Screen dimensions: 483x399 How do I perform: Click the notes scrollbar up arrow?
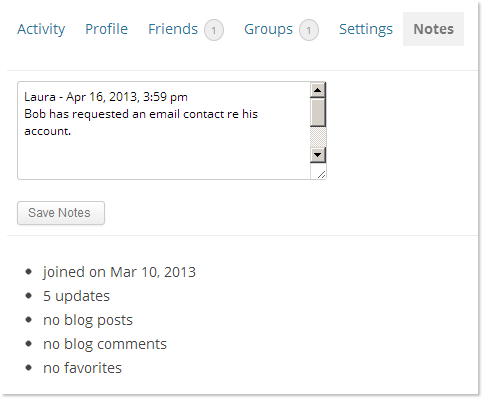click(318, 90)
